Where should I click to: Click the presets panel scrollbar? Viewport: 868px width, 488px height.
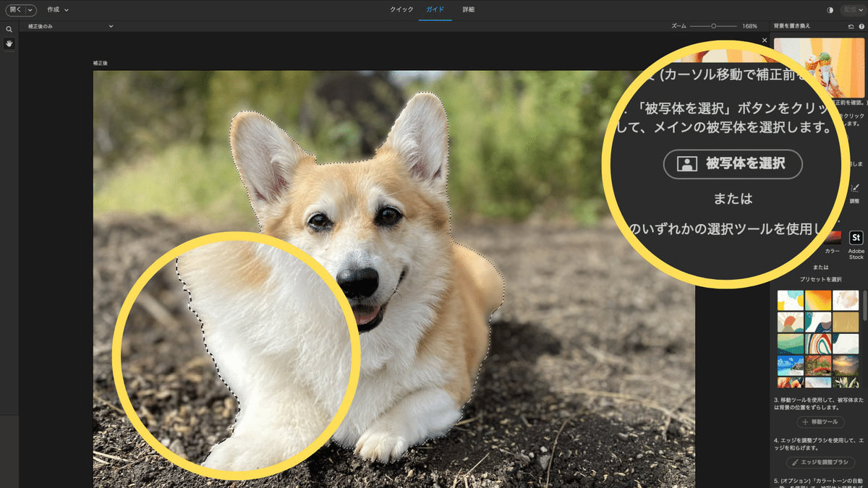point(864,306)
